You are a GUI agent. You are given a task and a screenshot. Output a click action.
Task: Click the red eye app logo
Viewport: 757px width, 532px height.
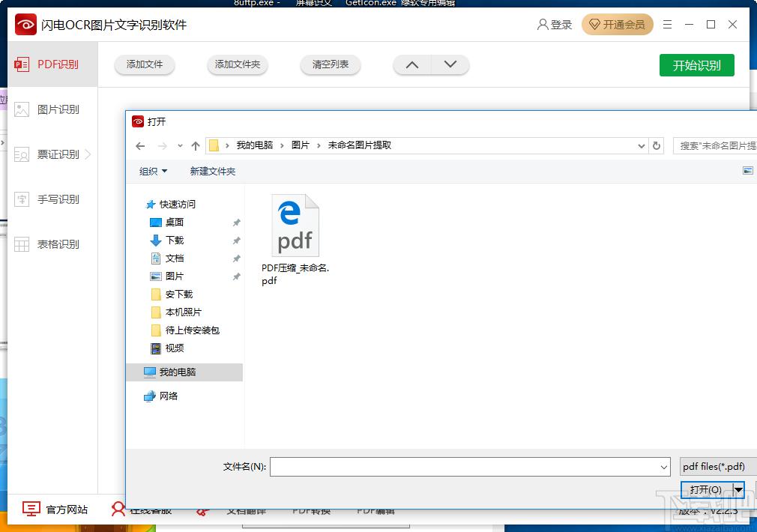(25, 24)
